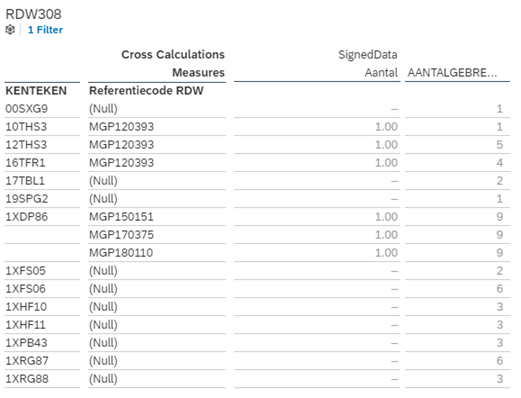Click the KENTEKEN dimension header
This screenshot has width=521, height=398.
[36, 91]
